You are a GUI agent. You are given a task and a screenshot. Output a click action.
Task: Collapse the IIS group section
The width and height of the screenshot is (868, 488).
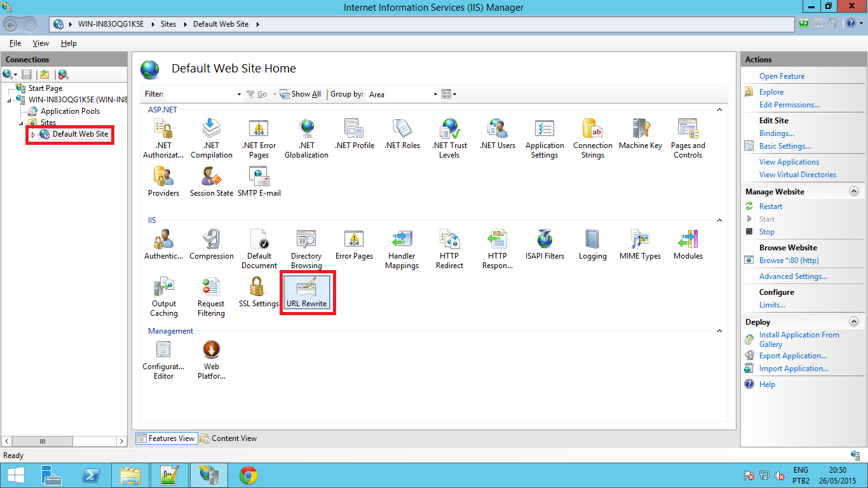719,220
